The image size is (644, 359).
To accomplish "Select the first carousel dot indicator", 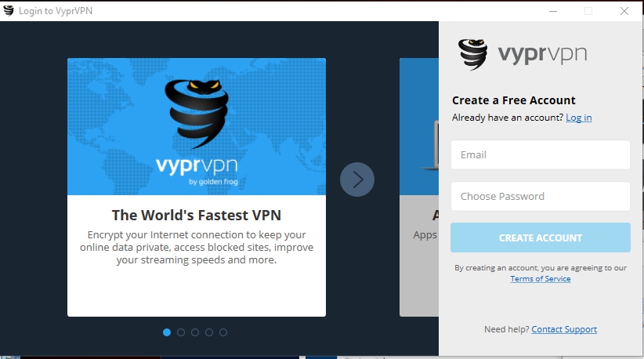I will pyautogui.click(x=167, y=332).
